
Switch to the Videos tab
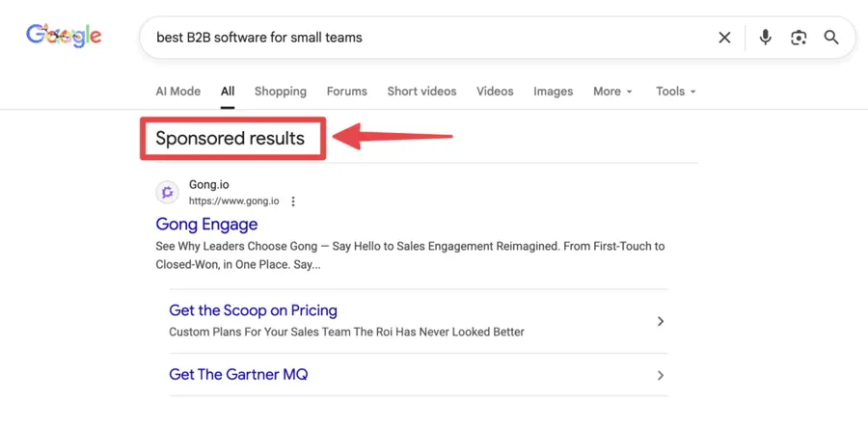coord(495,92)
